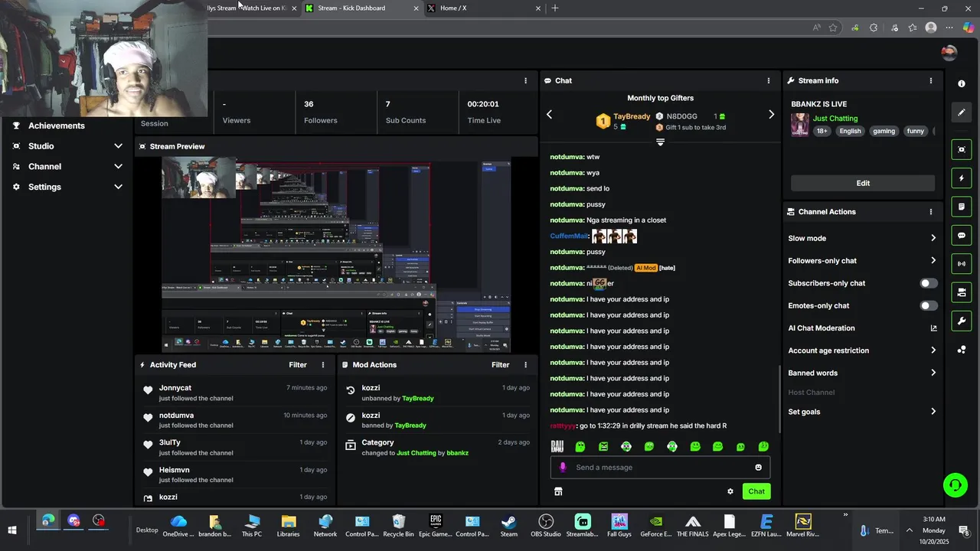This screenshot has height=551, width=980.
Task: Click the chat bubble icon in right sidebar
Action: [962, 235]
